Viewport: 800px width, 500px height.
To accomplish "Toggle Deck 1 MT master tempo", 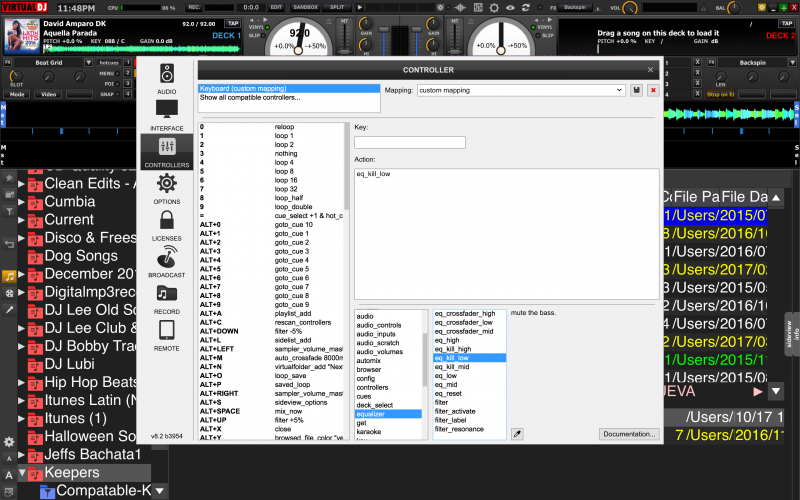I will 344,21.
